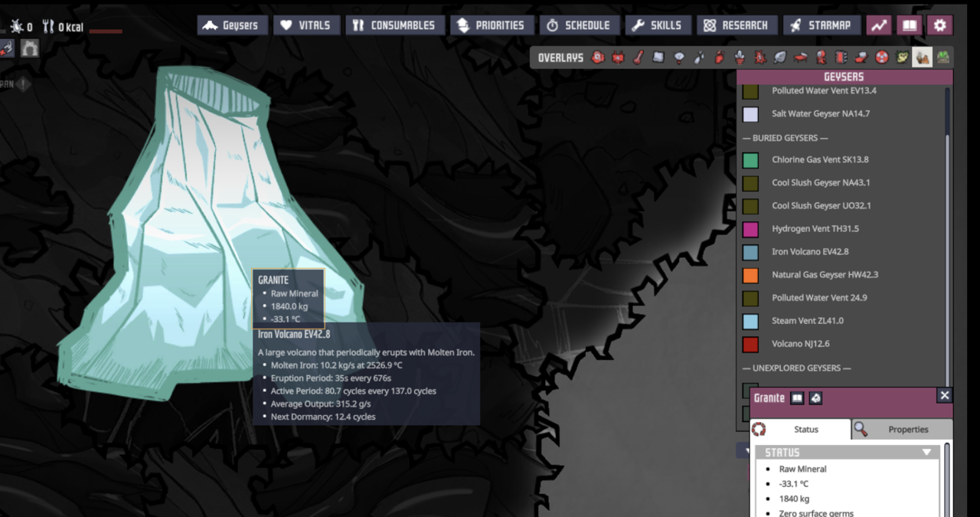Open the colony report chart icon
980x517 pixels.
879,25
